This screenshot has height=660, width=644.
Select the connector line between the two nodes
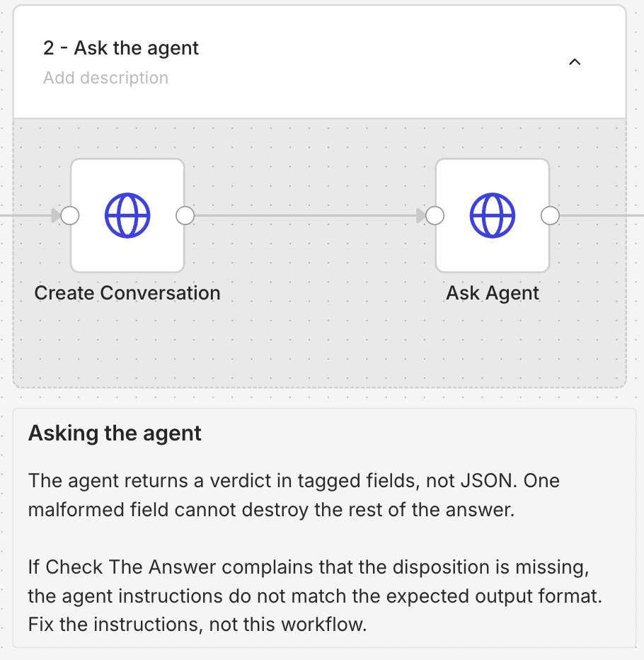(306, 215)
